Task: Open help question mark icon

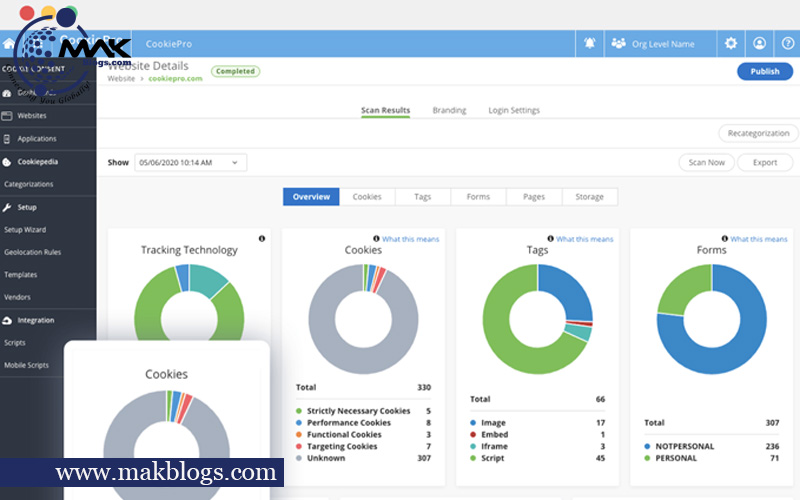Action: click(x=788, y=43)
